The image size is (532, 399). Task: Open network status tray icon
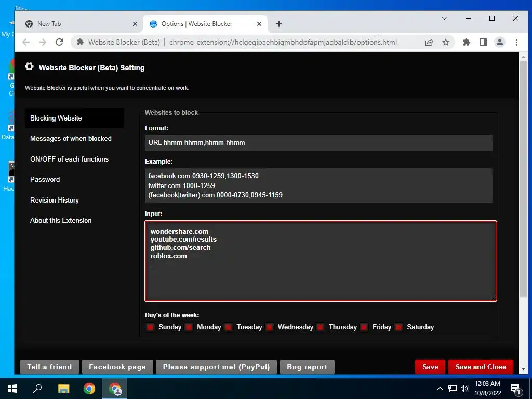pos(453,389)
